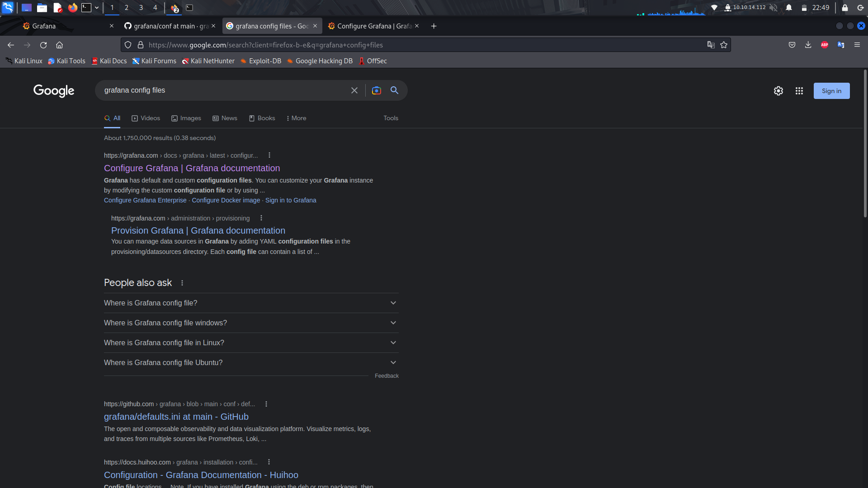Open the Google apps grid
Screen dimensions: 868x488
tap(799, 91)
